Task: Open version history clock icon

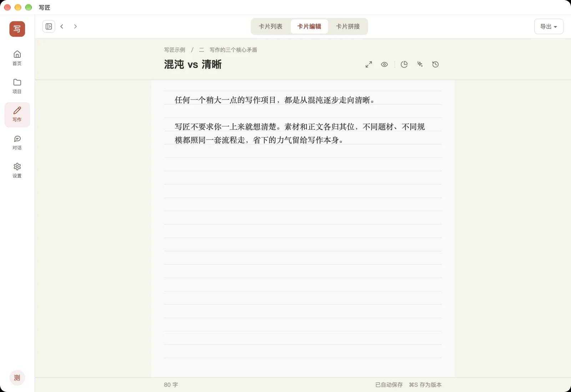Action: [435, 65]
